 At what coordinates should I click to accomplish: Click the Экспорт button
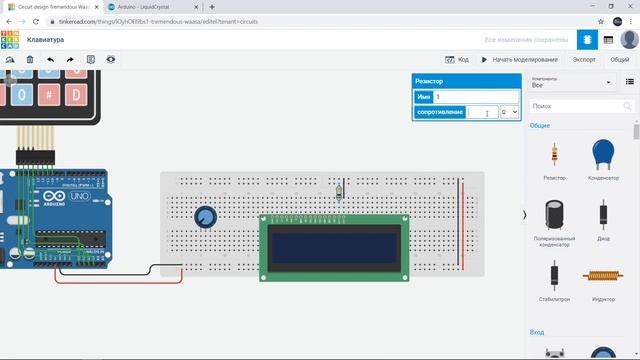584,60
